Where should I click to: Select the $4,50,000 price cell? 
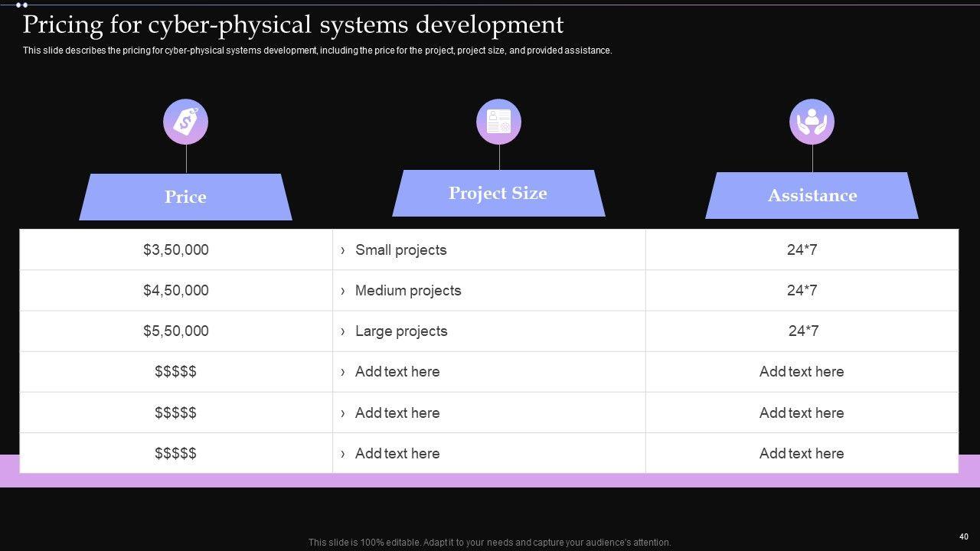click(176, 290)
